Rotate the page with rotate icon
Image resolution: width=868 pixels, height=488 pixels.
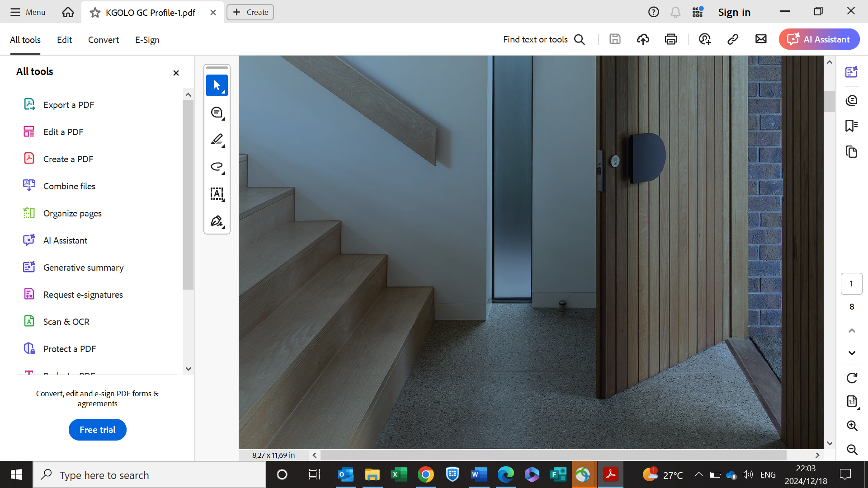852,378
